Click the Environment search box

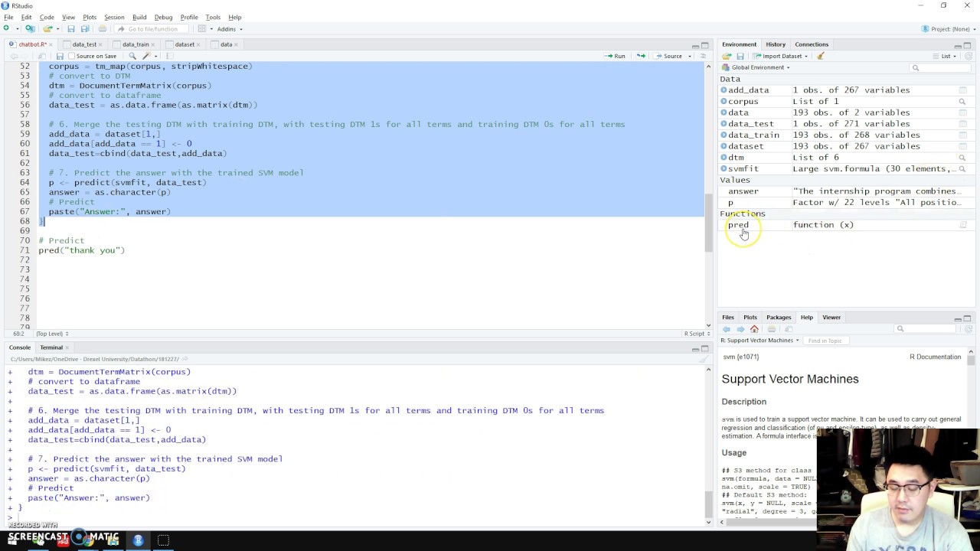pyautogui.click(x=939, y=67)
